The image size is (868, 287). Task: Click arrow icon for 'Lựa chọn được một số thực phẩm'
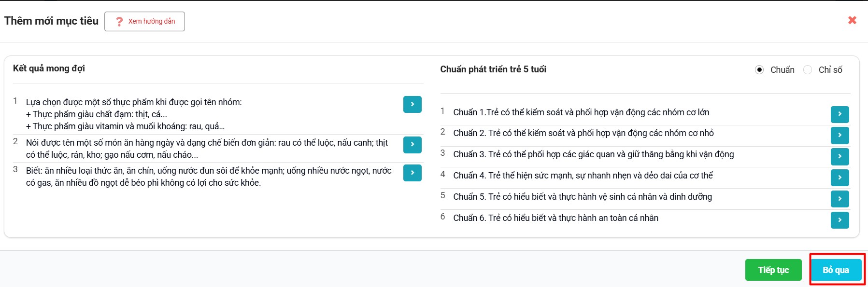[412, 104]
